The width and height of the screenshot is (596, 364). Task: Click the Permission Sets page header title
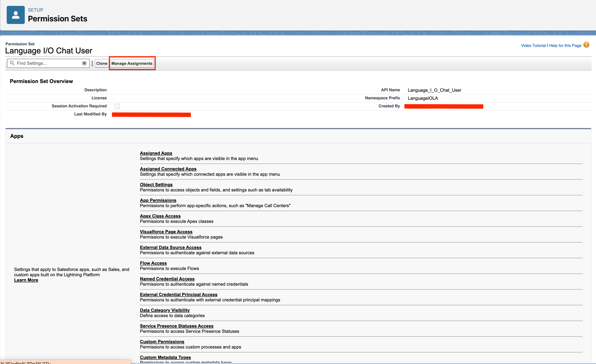click(x=58, y=19)
